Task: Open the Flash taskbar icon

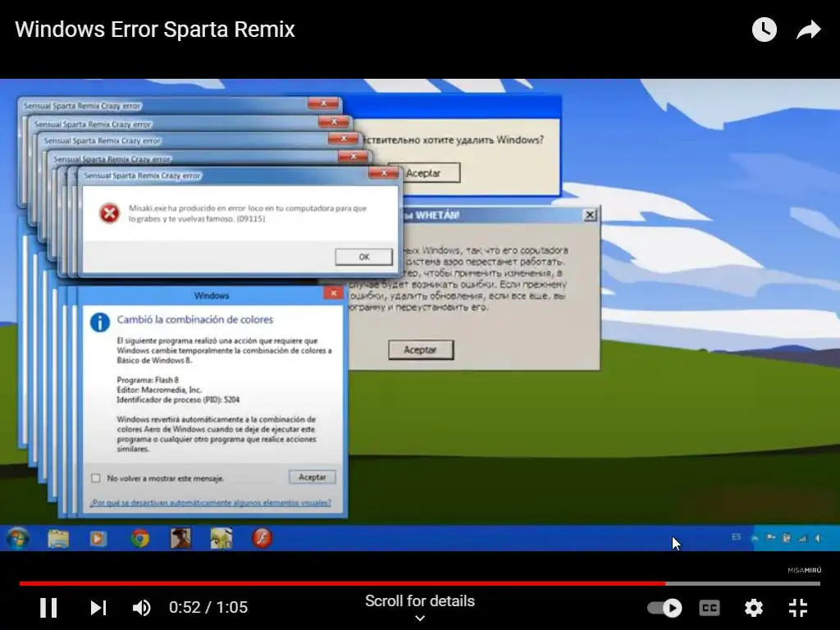Action: click(262, 538)
